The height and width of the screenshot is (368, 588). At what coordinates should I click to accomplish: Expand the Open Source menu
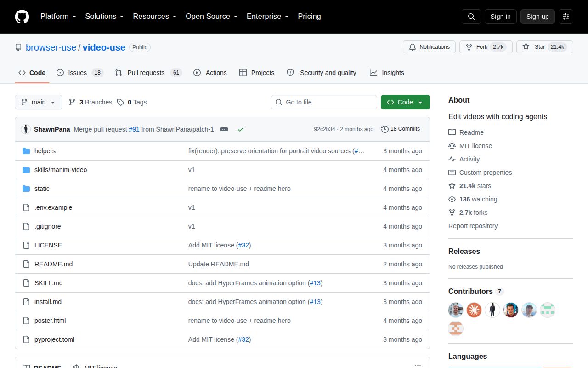pyautogui.click(x=211, y=17)
